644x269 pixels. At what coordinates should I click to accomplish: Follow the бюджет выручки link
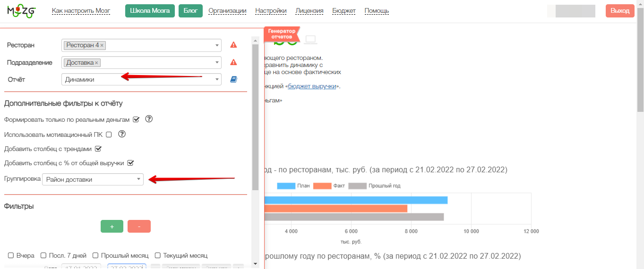click(x=312, y=86)
